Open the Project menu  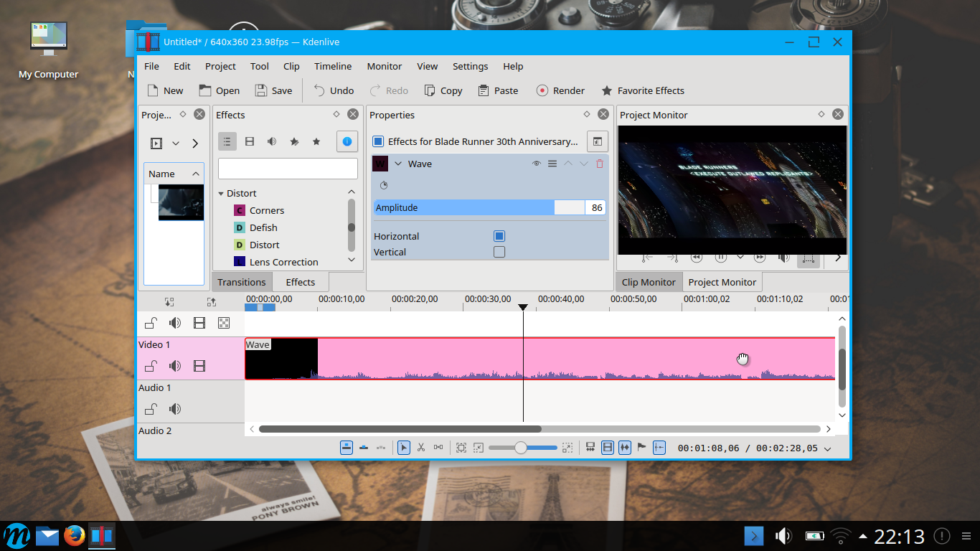pos(220,66)
